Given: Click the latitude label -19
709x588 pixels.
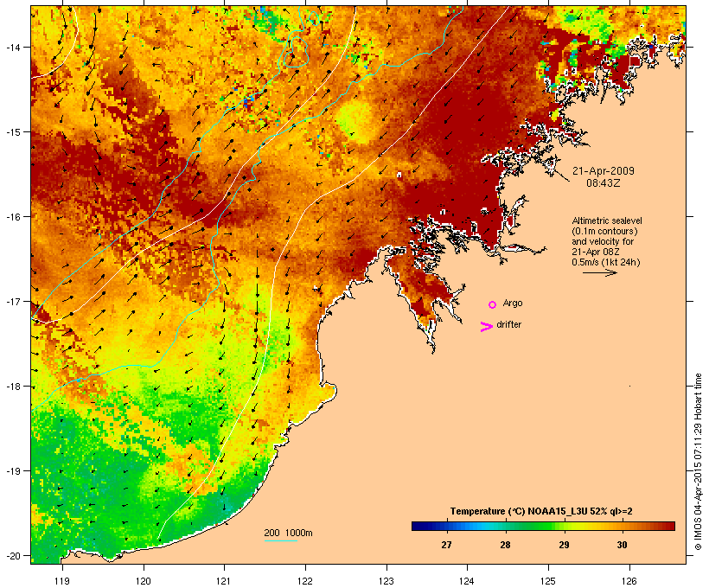Looking at the screenshot, I should pyautogui.click(x=13, y=471).
